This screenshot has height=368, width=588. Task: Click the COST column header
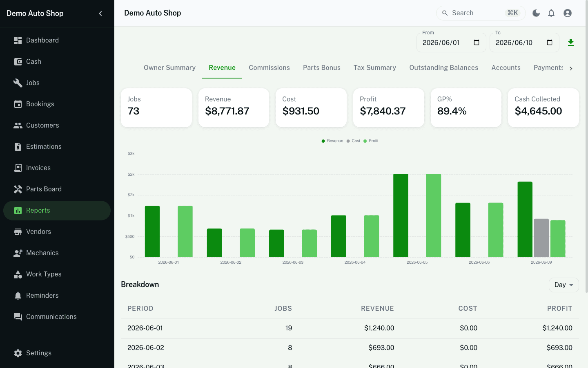click(468, 309)
